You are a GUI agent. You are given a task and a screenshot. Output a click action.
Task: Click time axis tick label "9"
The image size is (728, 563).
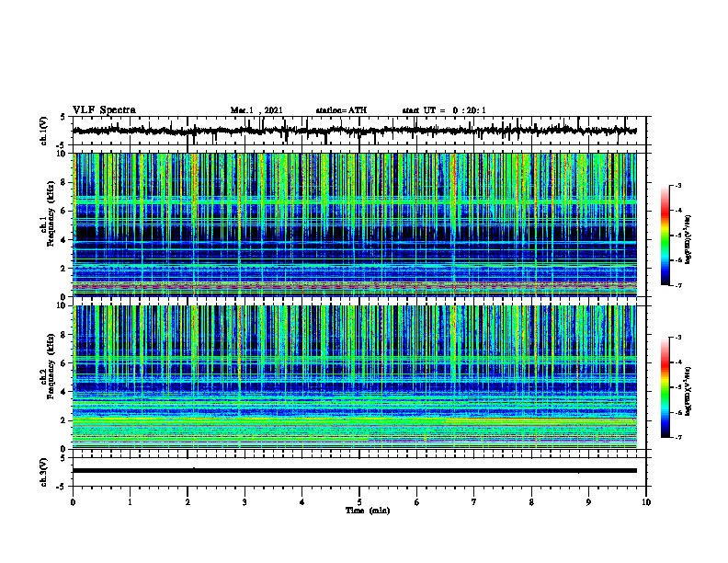pyautogui.click(x=588, y=502)
